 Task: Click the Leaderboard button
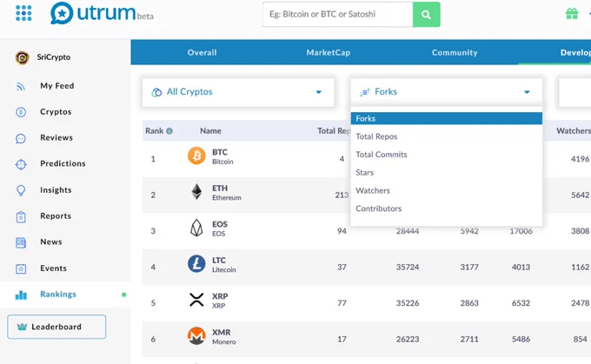point(56,327)
